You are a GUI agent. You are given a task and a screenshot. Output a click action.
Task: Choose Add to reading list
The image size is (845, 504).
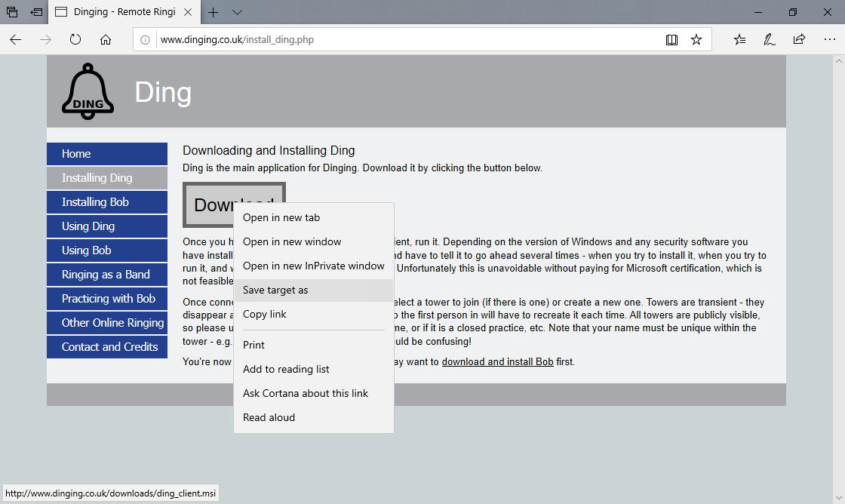click(x=314, y=369)
